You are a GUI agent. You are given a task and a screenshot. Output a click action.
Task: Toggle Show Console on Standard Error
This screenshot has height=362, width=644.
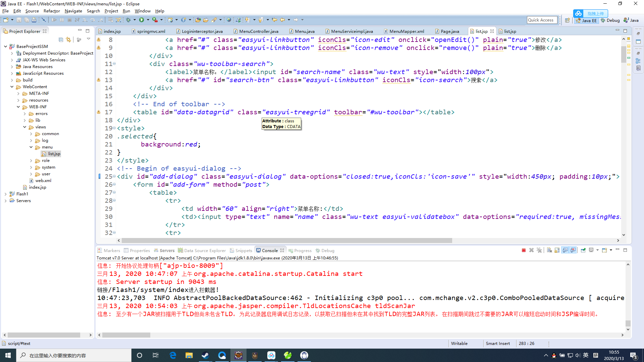573,250
